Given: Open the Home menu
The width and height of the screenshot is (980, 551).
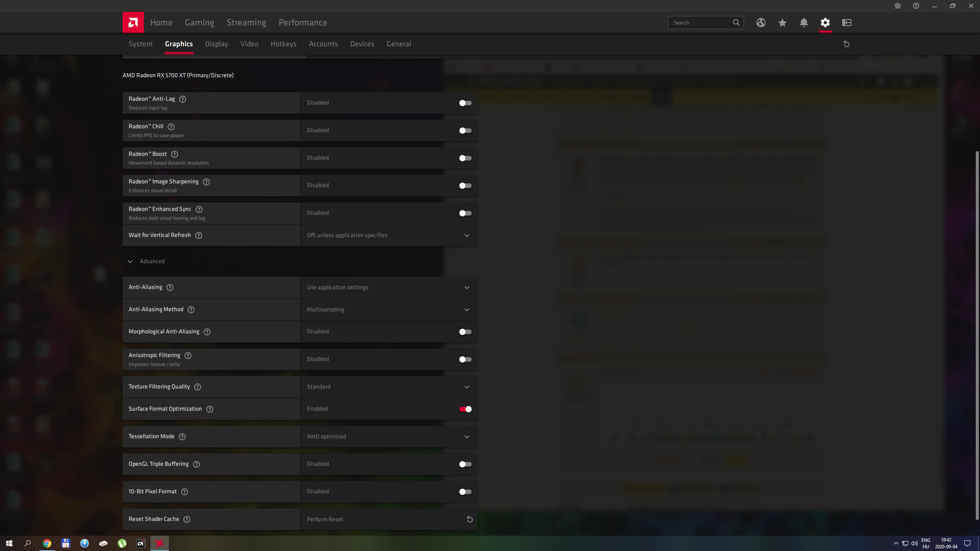Looking at the screenshot, I should (x=161, y=23).
